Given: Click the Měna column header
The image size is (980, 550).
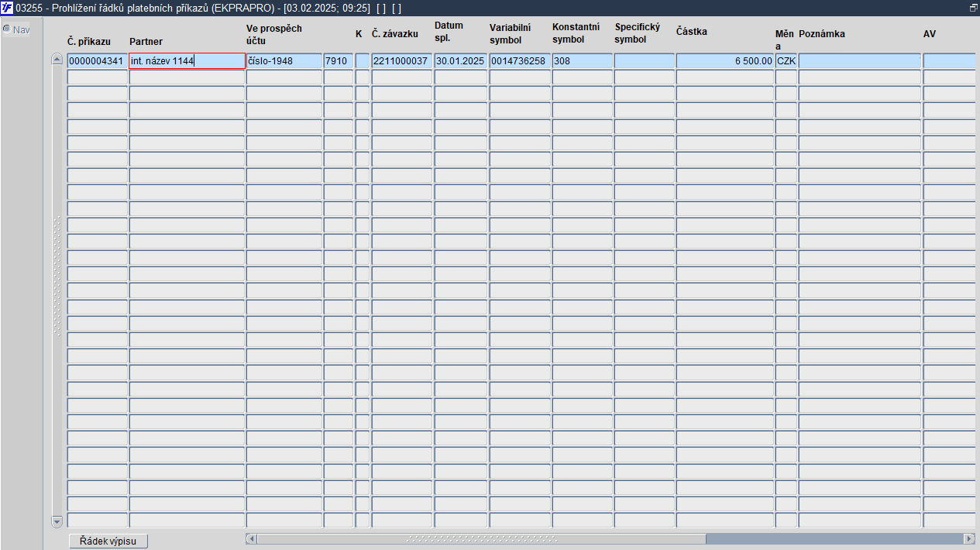Looking at the screenshot, I should [785, 40].
